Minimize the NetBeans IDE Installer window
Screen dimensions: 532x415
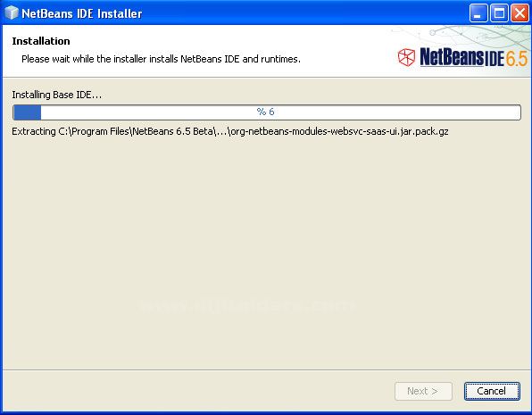478,13
